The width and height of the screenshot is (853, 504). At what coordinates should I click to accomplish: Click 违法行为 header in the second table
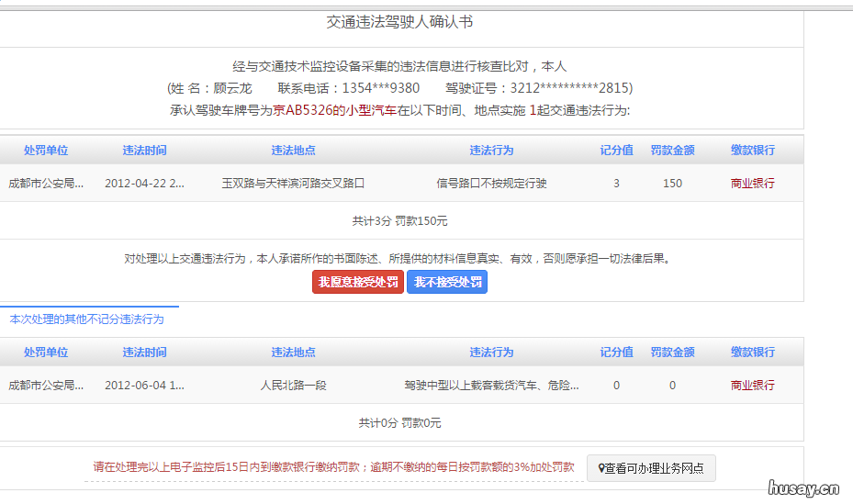click(491, 353)
